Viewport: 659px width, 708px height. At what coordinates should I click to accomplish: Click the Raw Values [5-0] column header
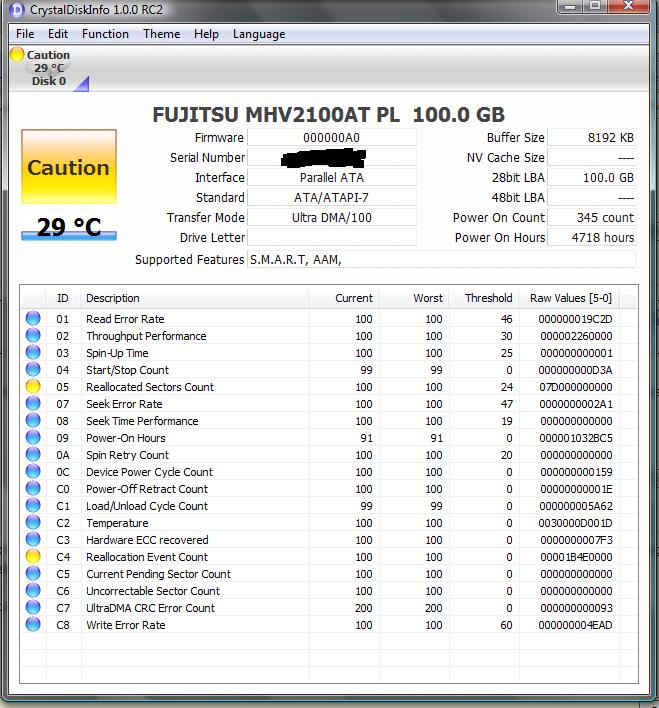tap(569, 298)
